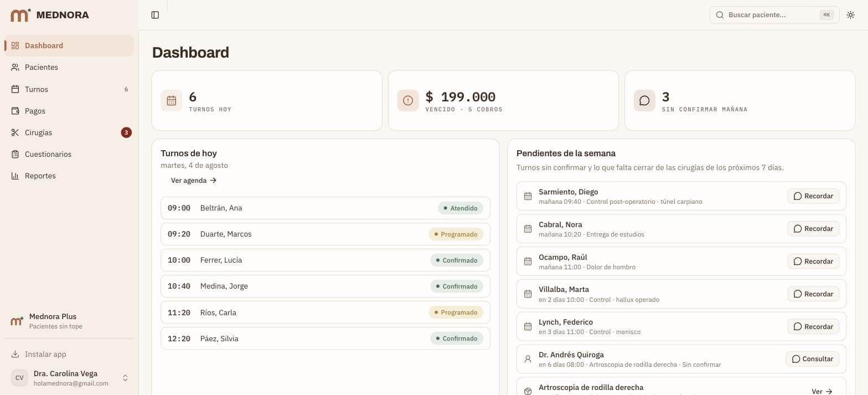The width and height of the screenshot is (868, 395).
Task: Follow the Ver agenda link
Action: (194, 180)
